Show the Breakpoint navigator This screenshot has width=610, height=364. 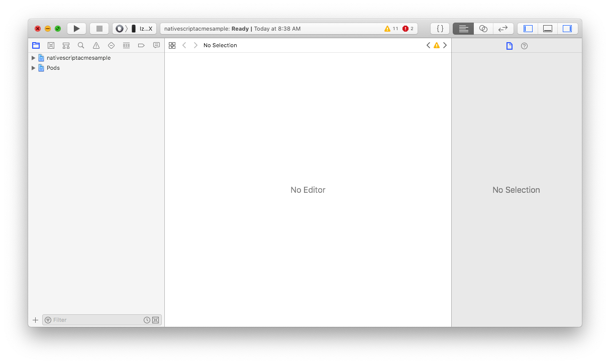[141, 45]
